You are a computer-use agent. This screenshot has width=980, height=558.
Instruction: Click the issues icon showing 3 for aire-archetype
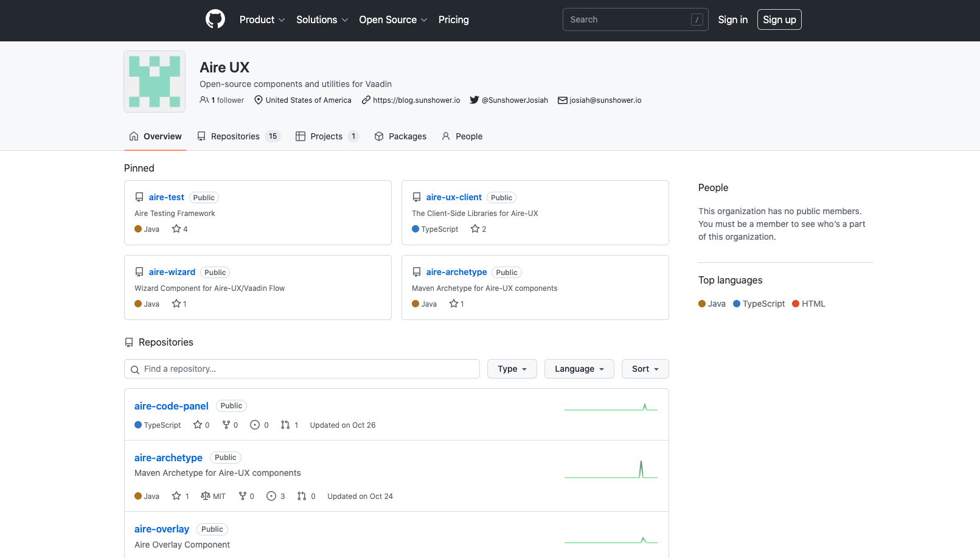(x=271, y=496)
